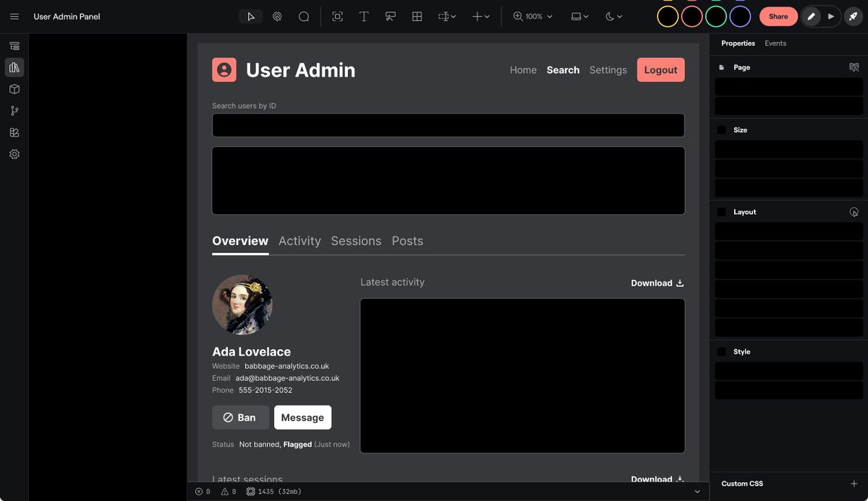868x501 pixels.
Task: Toggle the Style section checkbox
Action: tap(720, 351)
